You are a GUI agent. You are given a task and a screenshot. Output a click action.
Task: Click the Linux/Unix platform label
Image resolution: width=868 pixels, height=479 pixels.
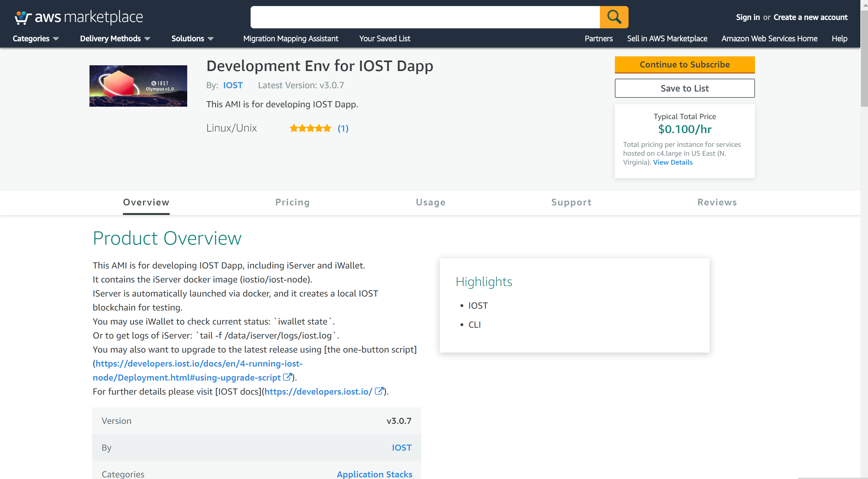pos(231,128)
